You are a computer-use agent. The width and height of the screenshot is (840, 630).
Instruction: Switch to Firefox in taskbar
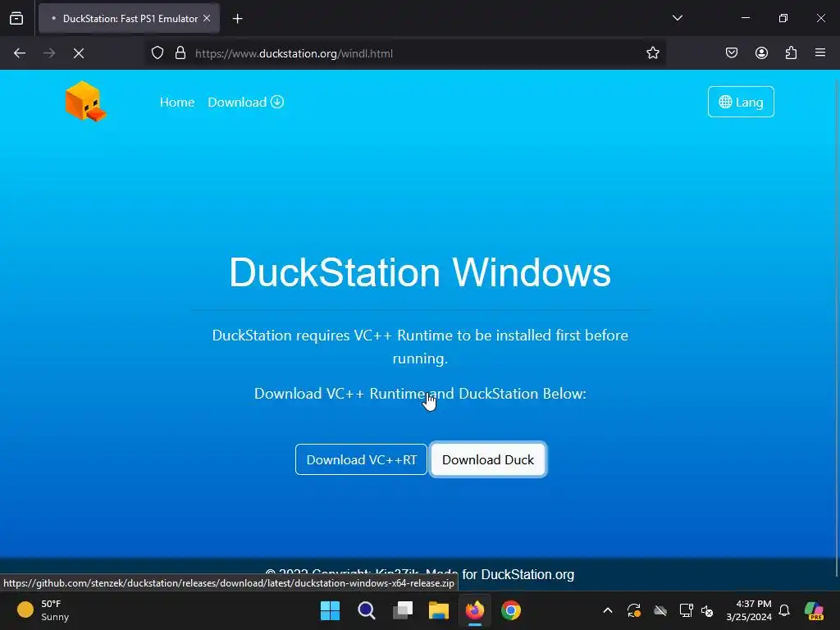[x=475, y=610]
